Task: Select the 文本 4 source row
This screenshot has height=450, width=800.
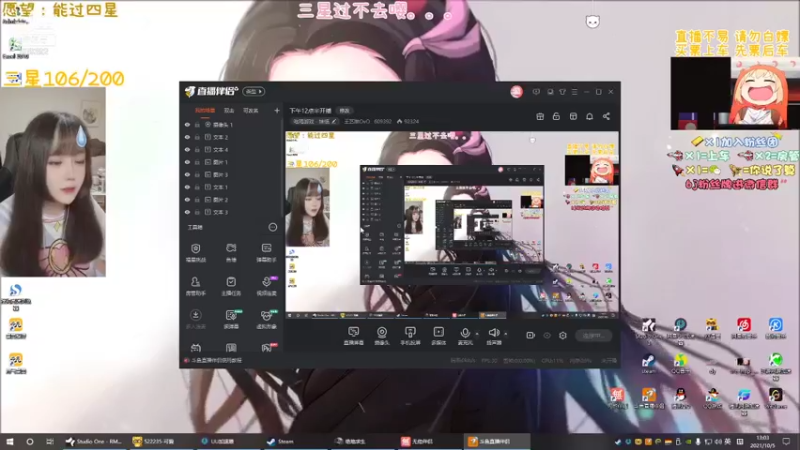Action: click(x=232, y=149)
